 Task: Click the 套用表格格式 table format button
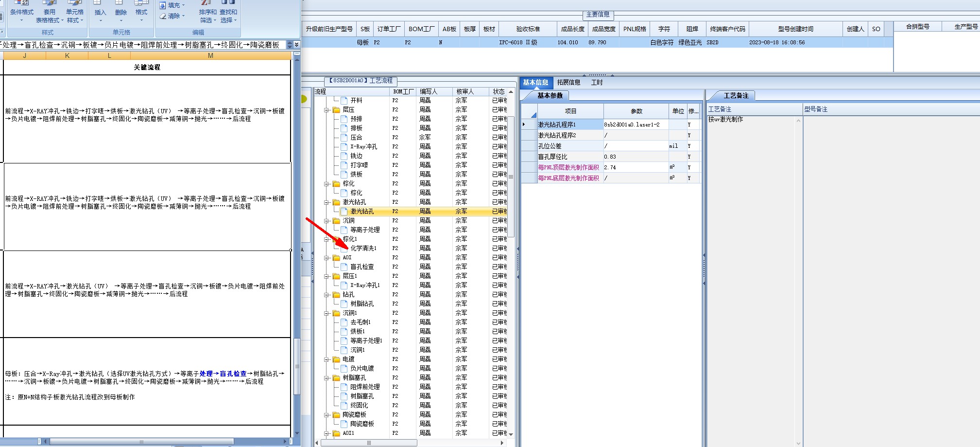click(x=49, y=12)
